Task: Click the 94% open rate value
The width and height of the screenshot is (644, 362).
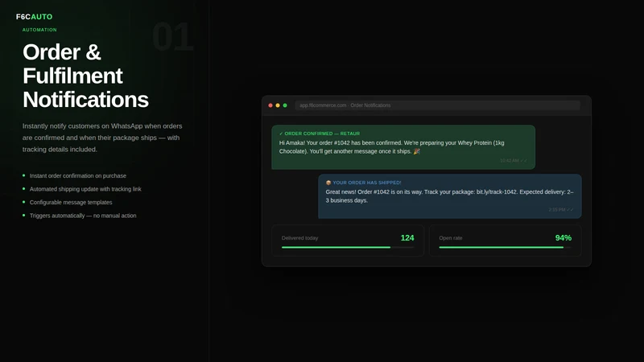Action: pyautogui.click(x=563, y=238)
